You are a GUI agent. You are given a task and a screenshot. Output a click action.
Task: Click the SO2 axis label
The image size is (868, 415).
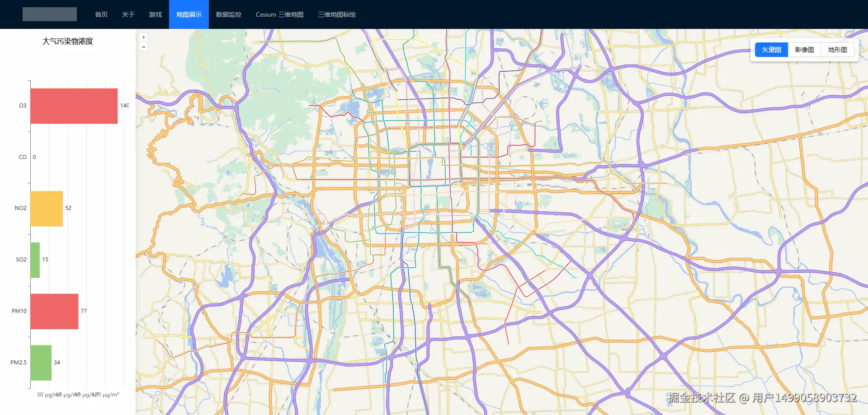click(21, 260)
